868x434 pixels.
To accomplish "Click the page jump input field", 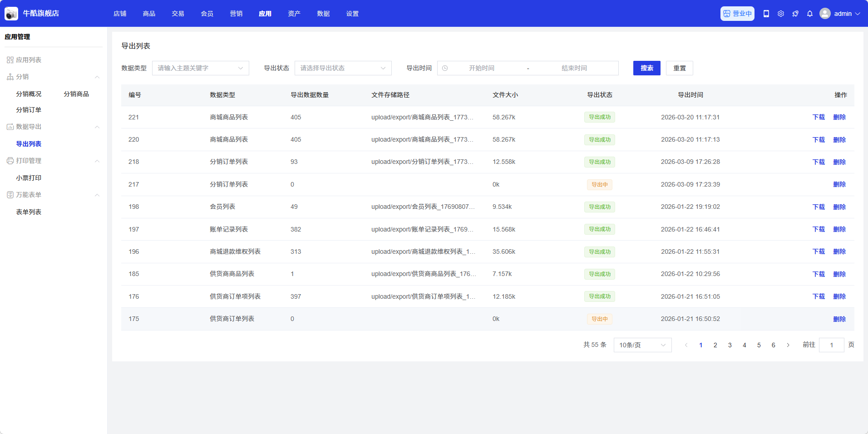I will click(831, 345).
